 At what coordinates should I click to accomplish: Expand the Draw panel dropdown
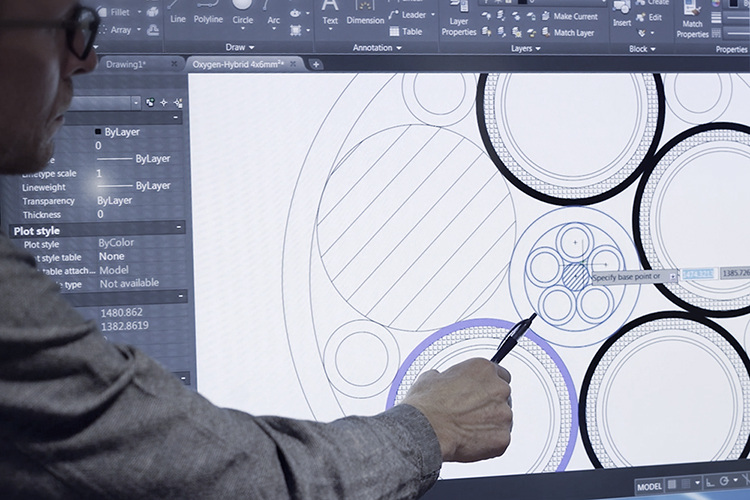(x=240, y=47)
